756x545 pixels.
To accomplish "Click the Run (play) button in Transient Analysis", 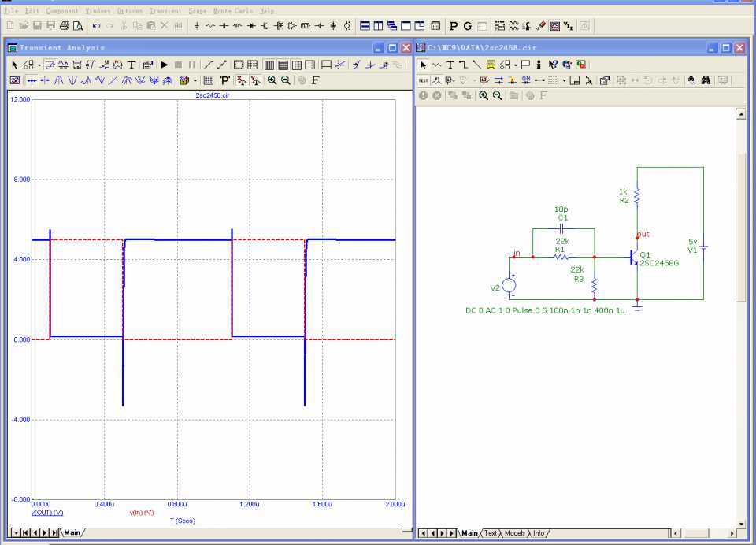I will click(165, 65).
